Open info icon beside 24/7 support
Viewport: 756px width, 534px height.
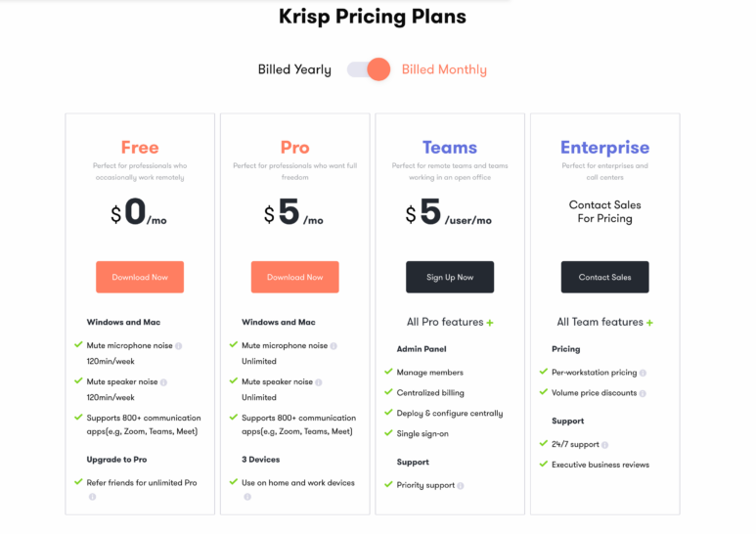(604, 445)
